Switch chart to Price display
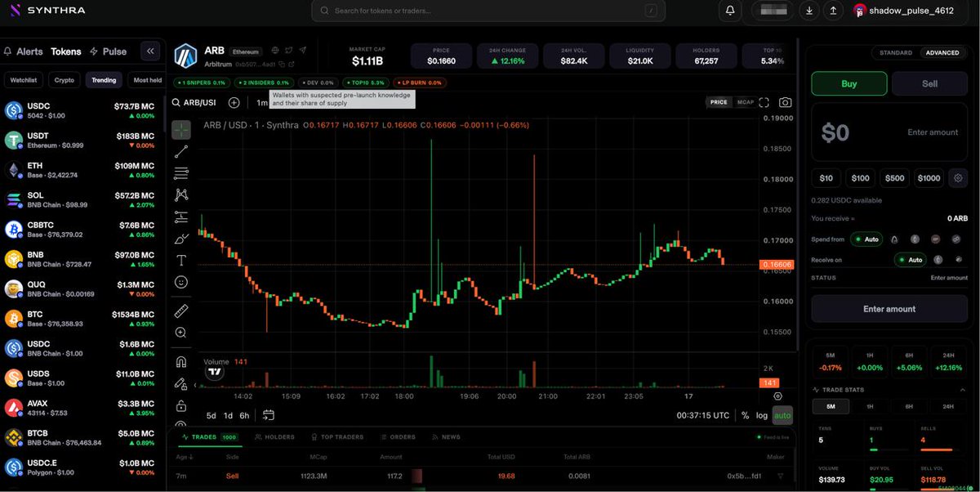This screenshot has height=492, width=980. [719, 102]
